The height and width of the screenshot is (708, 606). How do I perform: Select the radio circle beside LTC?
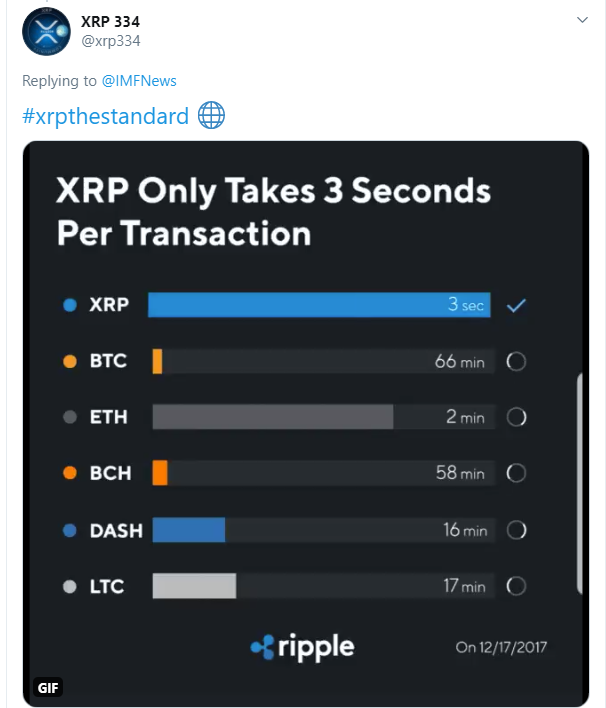click(516, 586)
